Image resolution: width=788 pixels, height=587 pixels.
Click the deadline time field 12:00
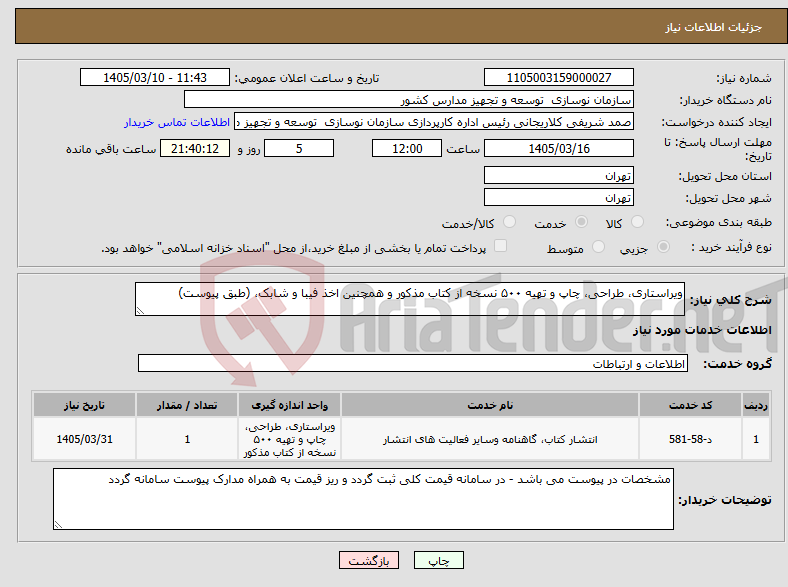(x=407, y=148)
